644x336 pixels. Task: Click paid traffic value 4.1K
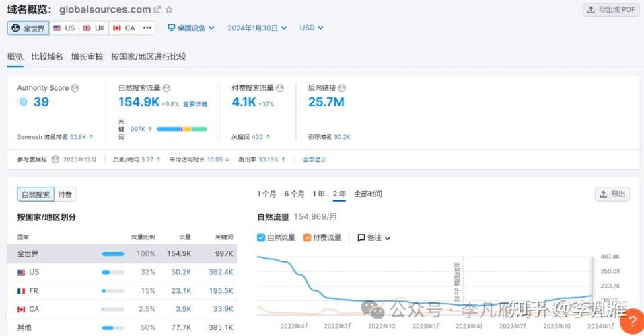coord(244,102)
